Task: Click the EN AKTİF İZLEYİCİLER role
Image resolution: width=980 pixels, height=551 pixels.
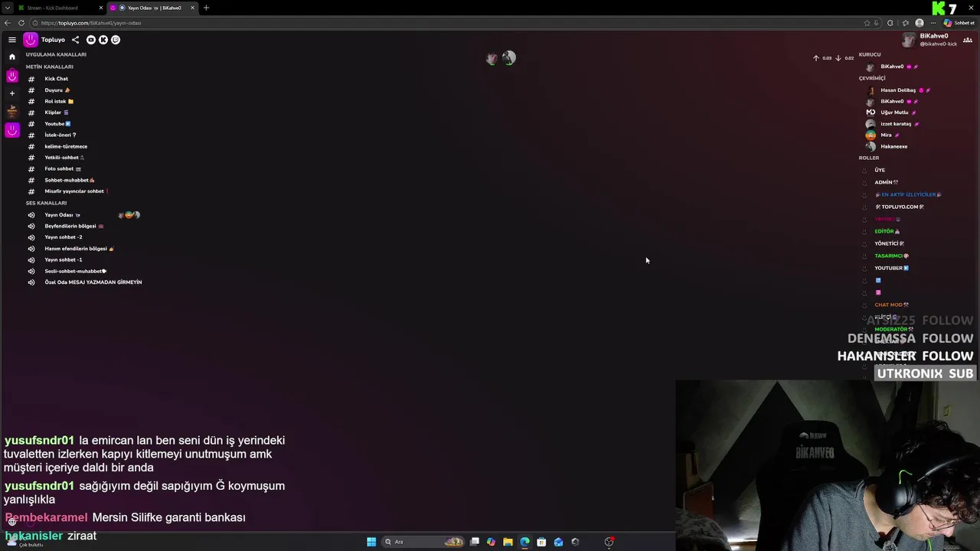Action: [908, 194]
